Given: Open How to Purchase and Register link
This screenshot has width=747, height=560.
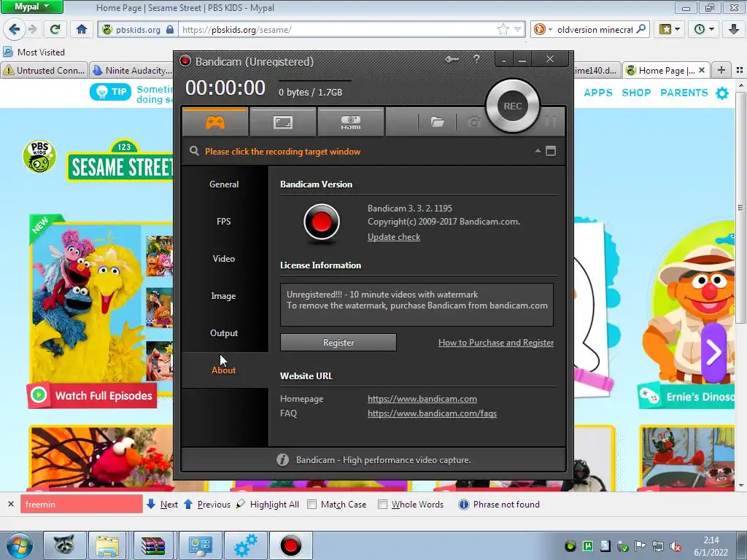Looking at the screenshot, I should click(496, 343).
